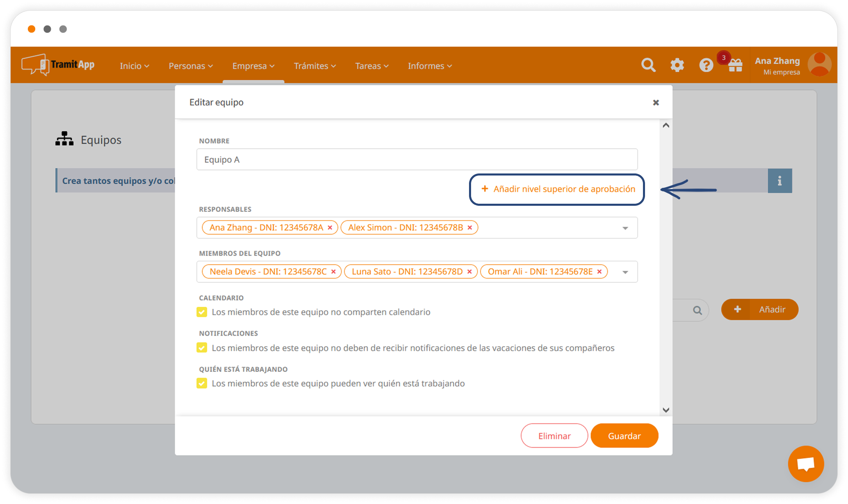Open the gift icon with notification badge
The image size is (848, 504).
click(735, 65)
